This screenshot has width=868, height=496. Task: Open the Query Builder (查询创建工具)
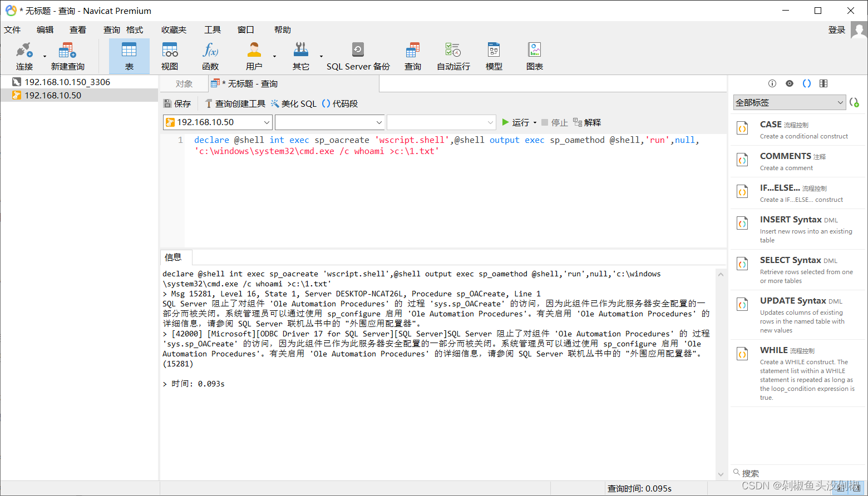[x=235, y=103]
